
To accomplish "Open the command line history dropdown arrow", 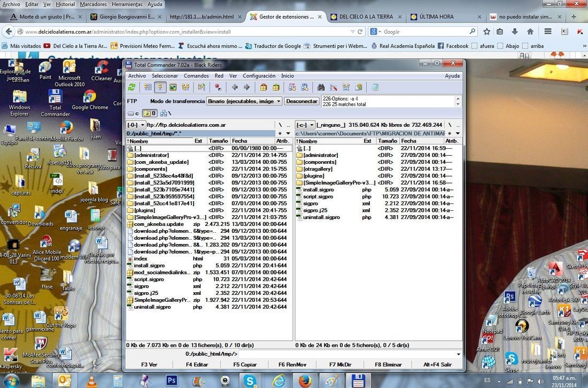I will (458, 354).
